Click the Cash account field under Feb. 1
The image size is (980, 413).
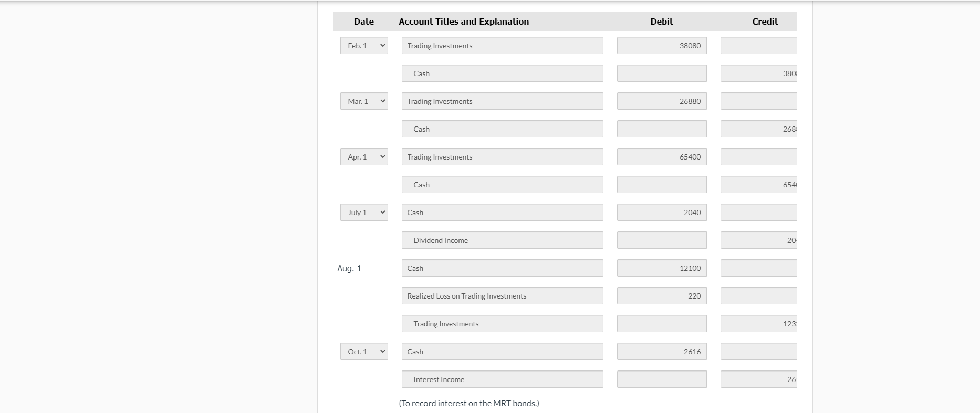pyautogui.click(x=502, y=73)
